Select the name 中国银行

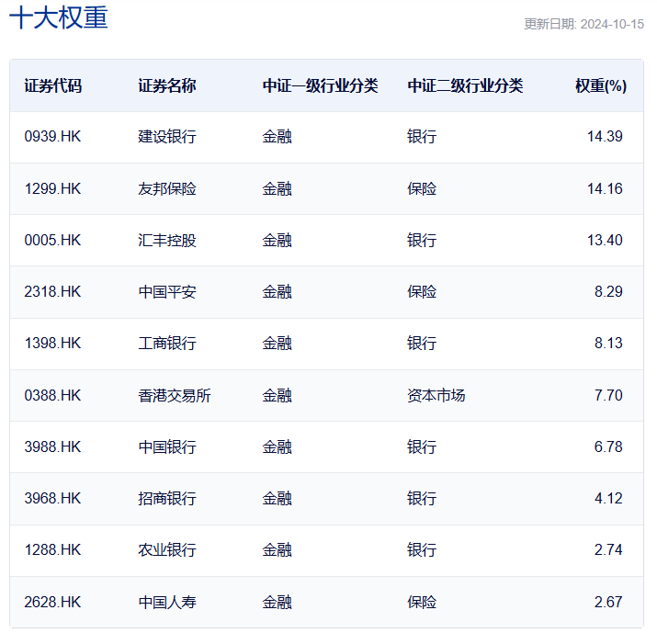tap(167, 447)
